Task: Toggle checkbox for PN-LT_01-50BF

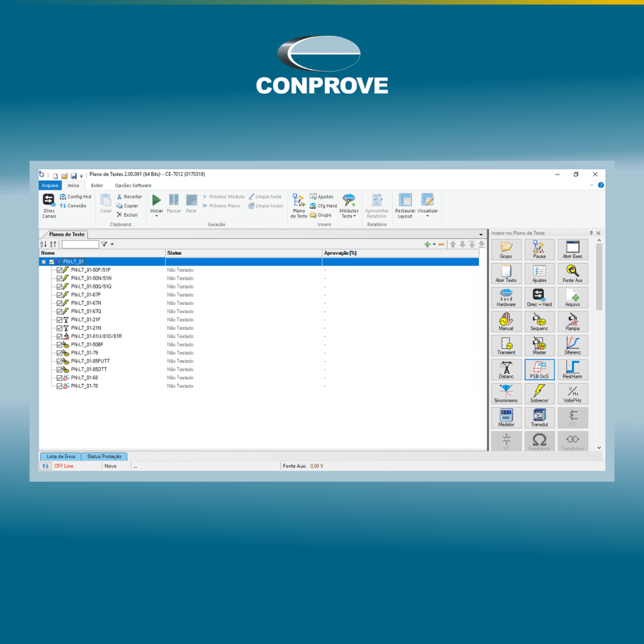Action: tap(60, 345)
